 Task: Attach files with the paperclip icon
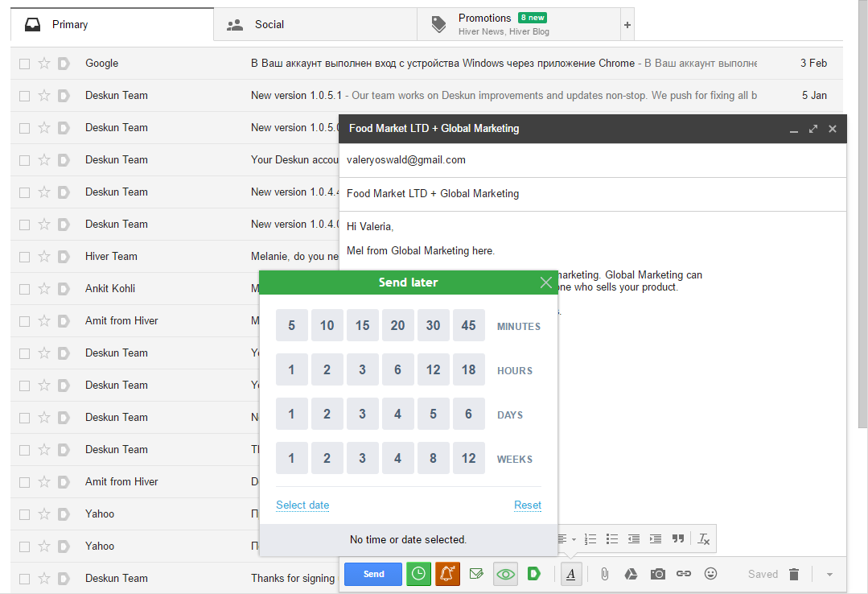604,574
